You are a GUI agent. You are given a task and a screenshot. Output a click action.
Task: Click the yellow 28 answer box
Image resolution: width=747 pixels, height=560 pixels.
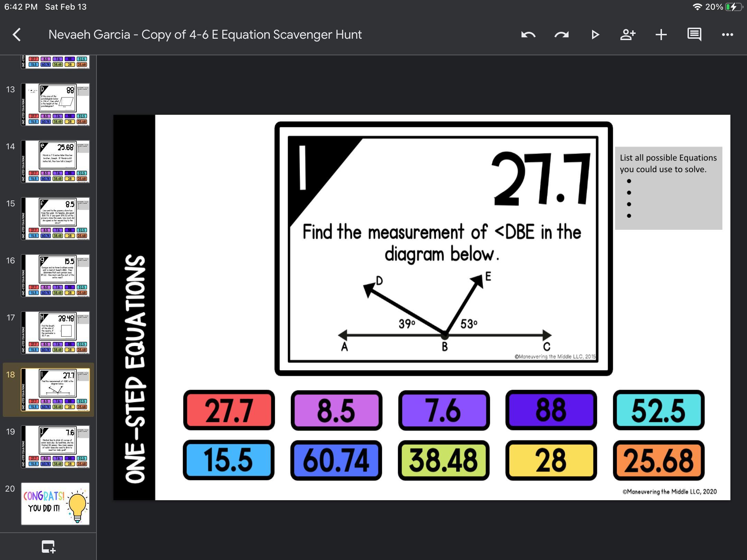551,460
